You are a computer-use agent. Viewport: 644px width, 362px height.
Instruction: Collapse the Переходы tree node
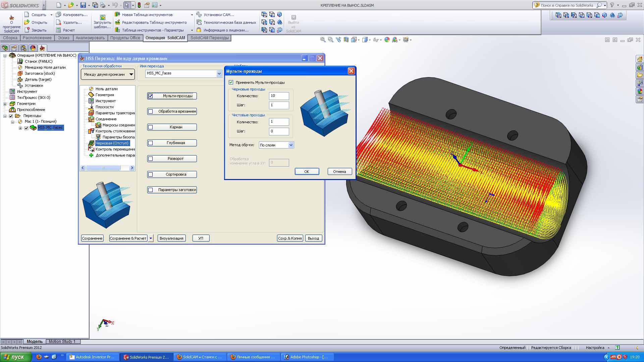(5, 116)
